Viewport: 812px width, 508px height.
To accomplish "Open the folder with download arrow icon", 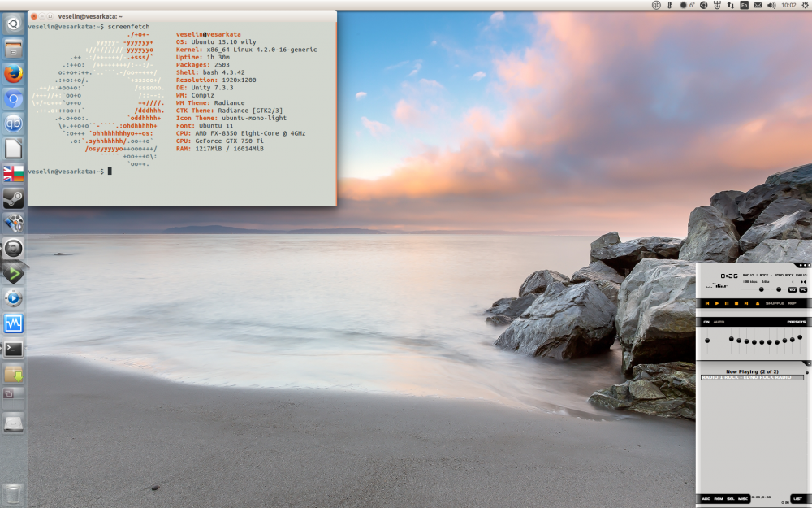I will (14, 374).
